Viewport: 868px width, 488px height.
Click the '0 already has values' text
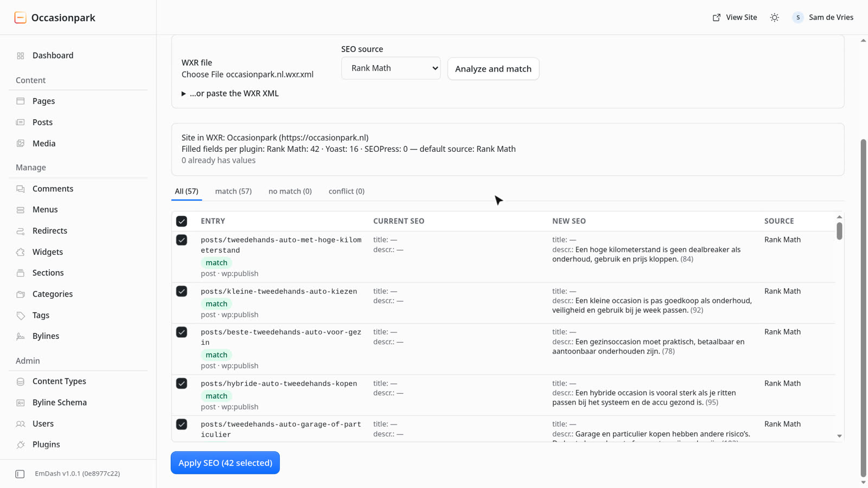point(219,160)
